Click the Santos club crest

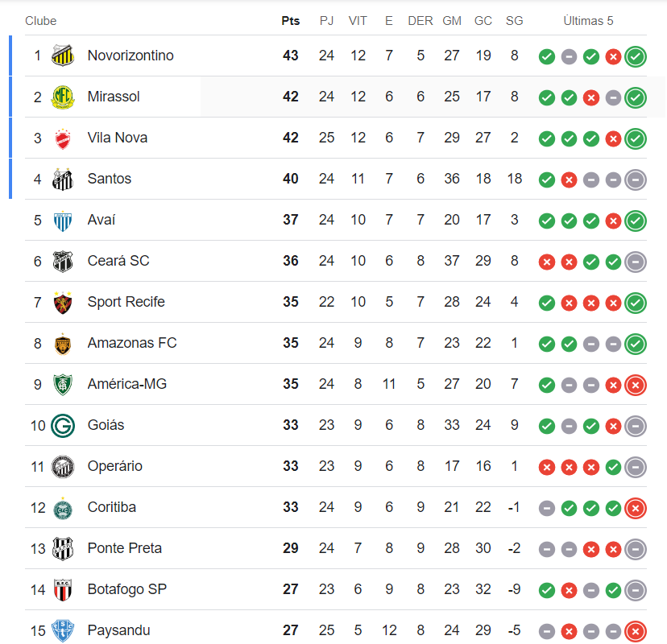pyautogui.click(x=63, y=179)
